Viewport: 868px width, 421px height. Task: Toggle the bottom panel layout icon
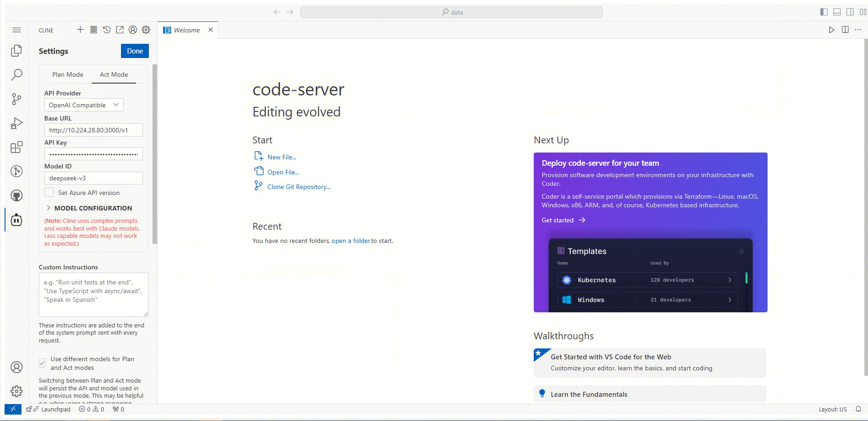(x=837, y=12)
